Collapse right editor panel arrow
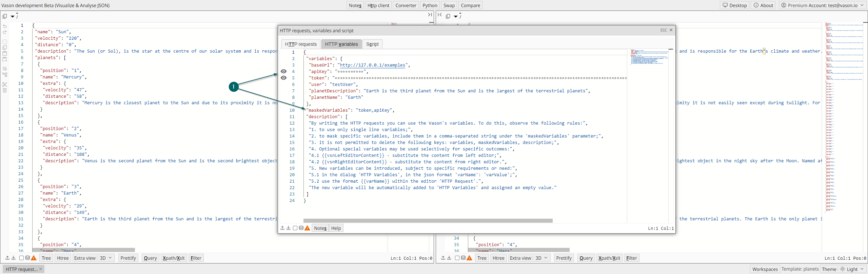The height and width of the screenshot is (274, 868). [440, 15]
